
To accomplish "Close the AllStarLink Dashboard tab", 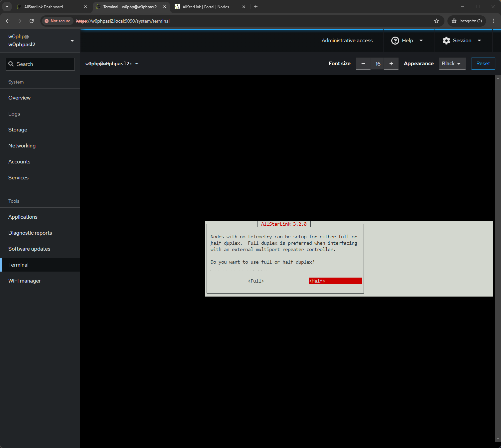I will [x=85, y=7].
